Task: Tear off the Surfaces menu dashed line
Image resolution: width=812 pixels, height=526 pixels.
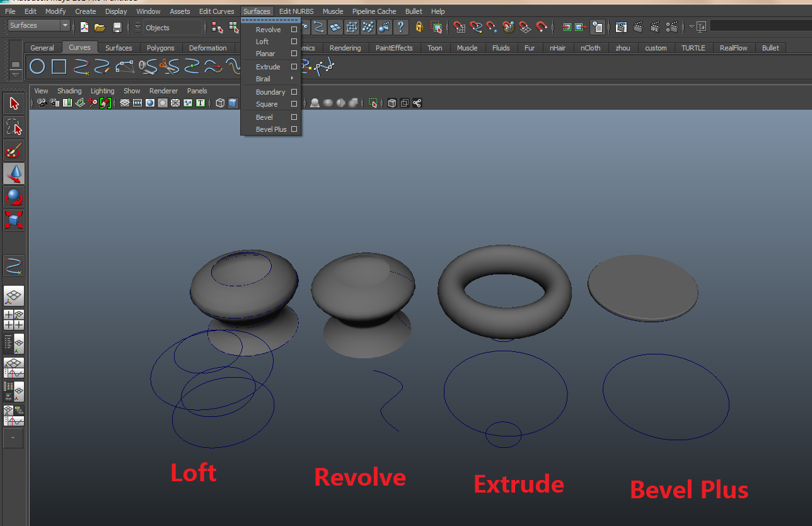Action: 271,20
